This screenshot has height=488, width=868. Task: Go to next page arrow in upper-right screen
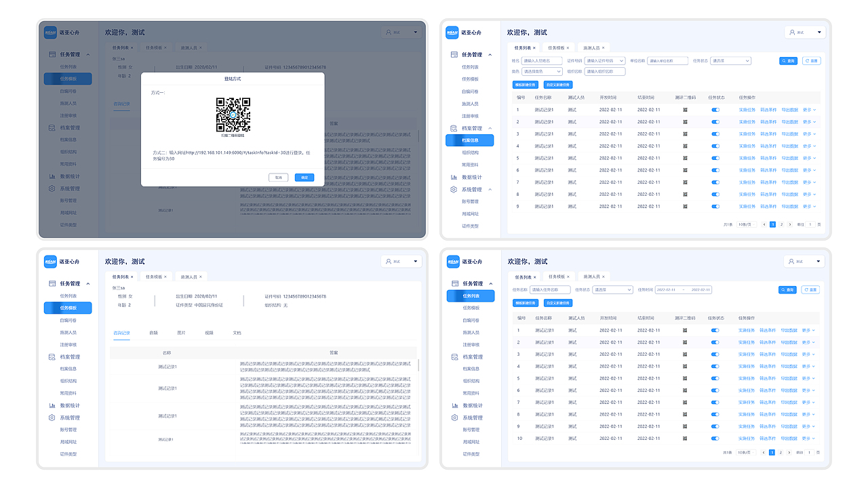click(789, 224)
